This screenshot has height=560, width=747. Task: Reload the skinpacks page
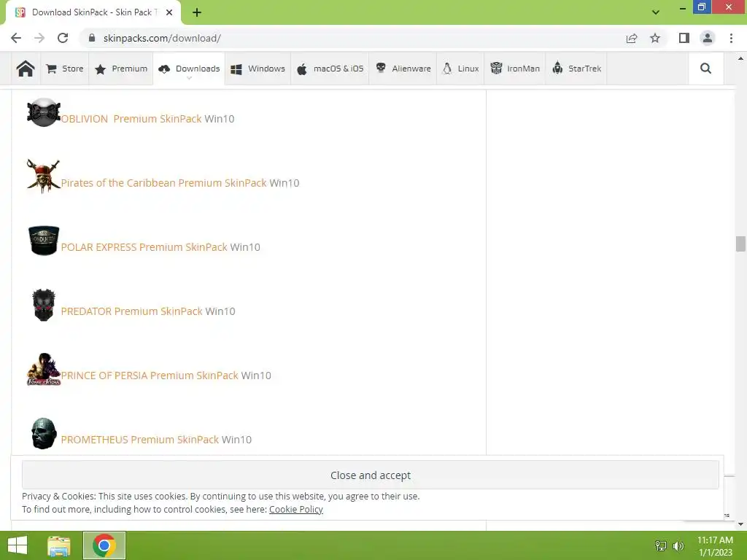(63, 38)
